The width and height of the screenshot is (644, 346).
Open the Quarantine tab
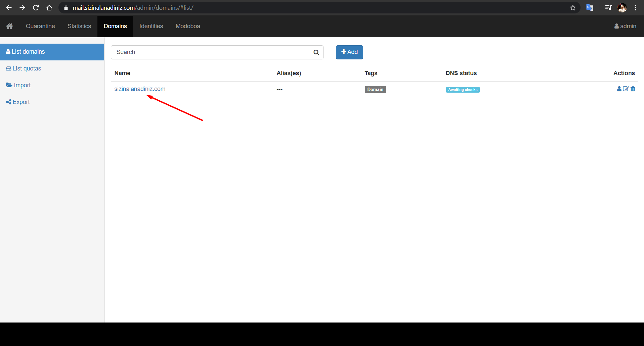40,26
